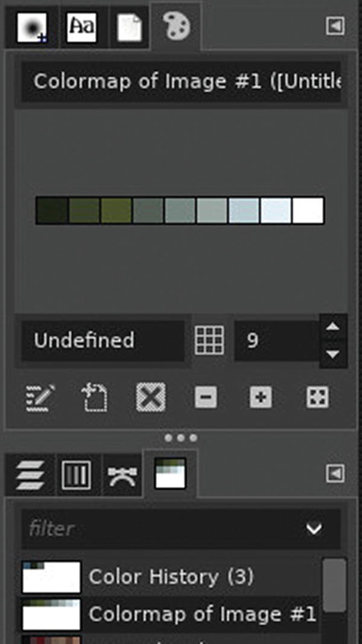Open the Channels dialog tab
The height and width of the screenshot is (644, 362).
tap(74, 474)
